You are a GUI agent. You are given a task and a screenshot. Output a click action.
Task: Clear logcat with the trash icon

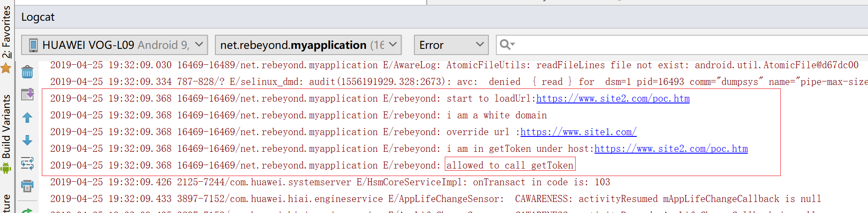pyautogui.click(x=27, y=72)
